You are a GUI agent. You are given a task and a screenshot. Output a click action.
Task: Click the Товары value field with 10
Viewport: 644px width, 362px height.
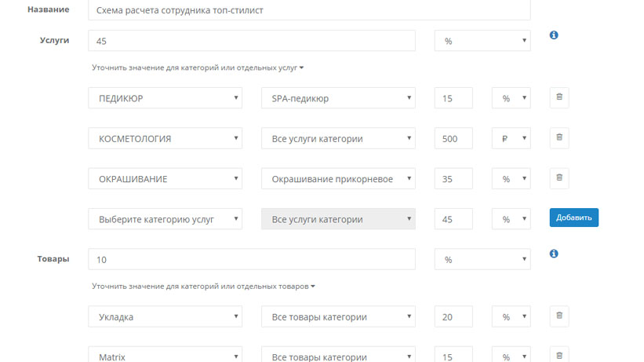pyautogui.click(x=251, y=259)
